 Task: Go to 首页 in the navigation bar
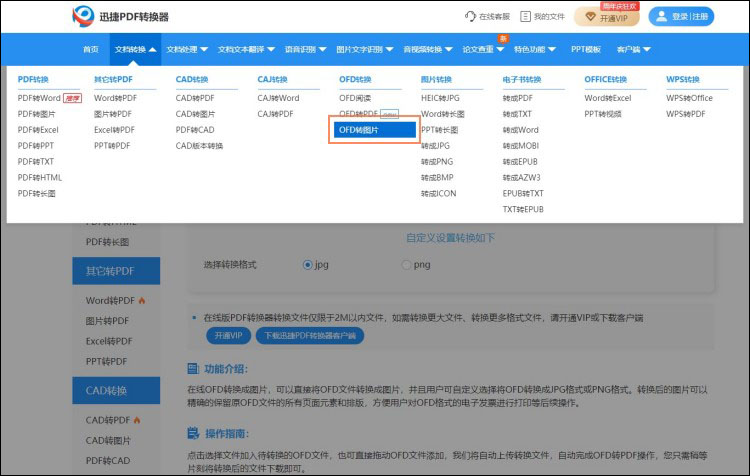[90, 49]
